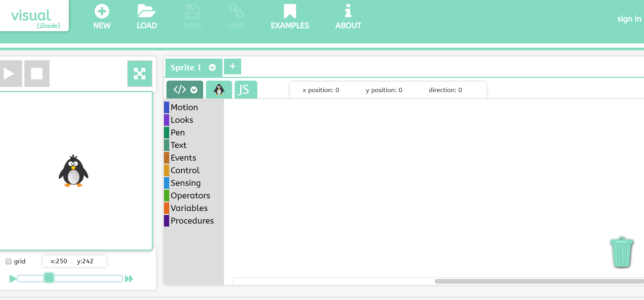This screenshot has width=644, height=300.
Task: Switch to the JS tab
Action: pos(246,89)
